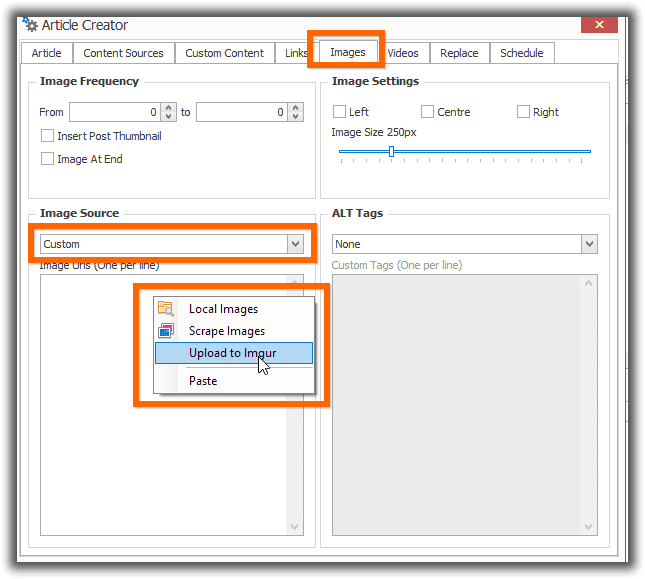The image size is (645, 579).
Task: Open the Replace tab
Action: point(459,53)
